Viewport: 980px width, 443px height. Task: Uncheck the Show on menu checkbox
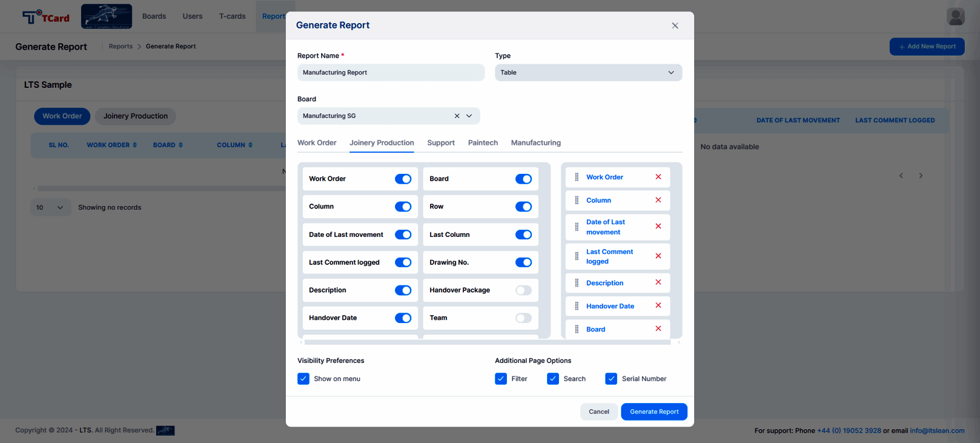click(303, 379)
